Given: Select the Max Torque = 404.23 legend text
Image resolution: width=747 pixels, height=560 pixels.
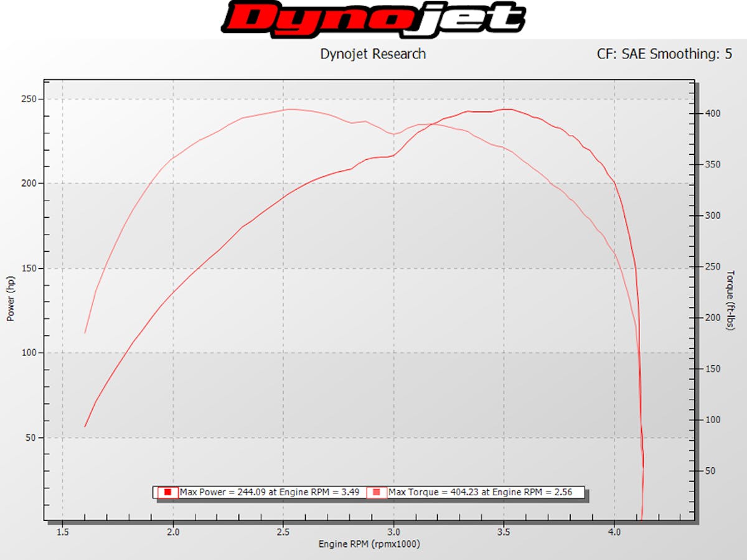Looking at the screenshot, I should [x=479, y=493].
